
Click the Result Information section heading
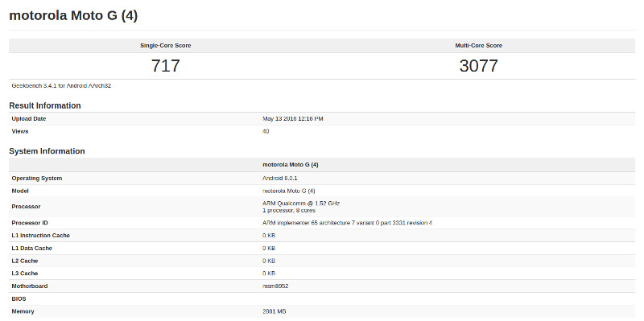pos(45,105)
